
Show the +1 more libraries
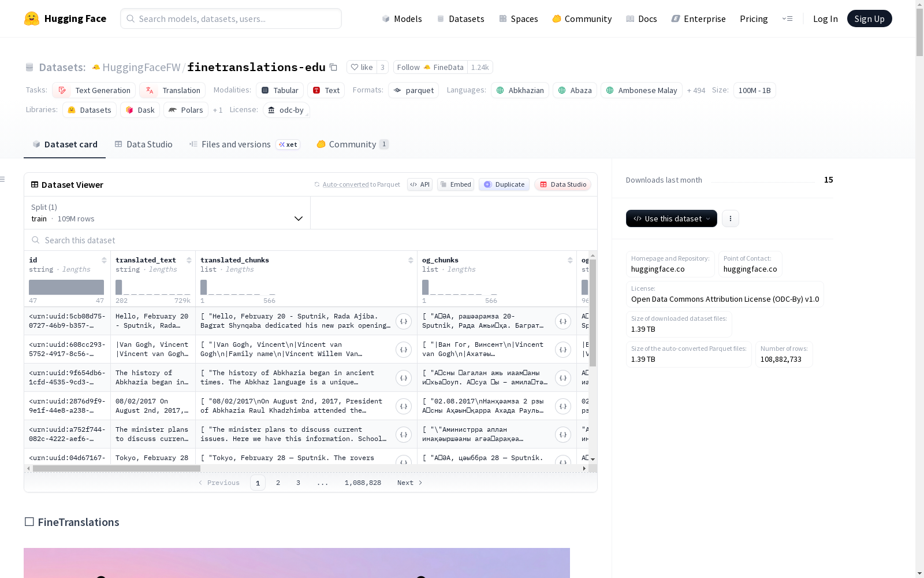[x=218, y=110]
